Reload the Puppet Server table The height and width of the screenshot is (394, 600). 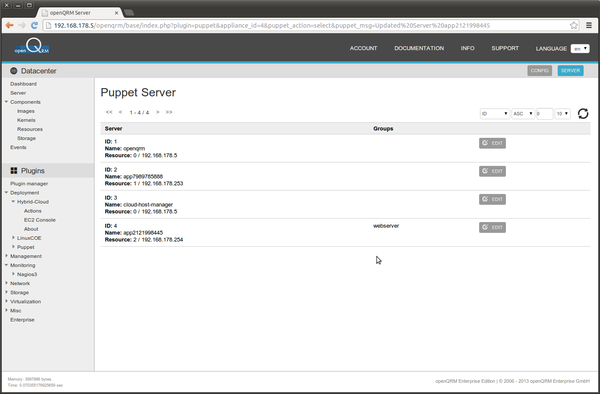coord(583,114)
